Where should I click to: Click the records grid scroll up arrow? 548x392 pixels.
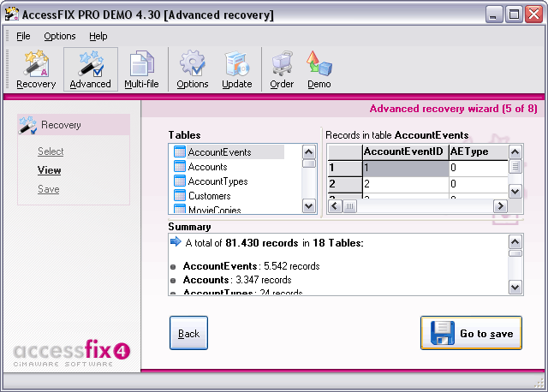515,152
